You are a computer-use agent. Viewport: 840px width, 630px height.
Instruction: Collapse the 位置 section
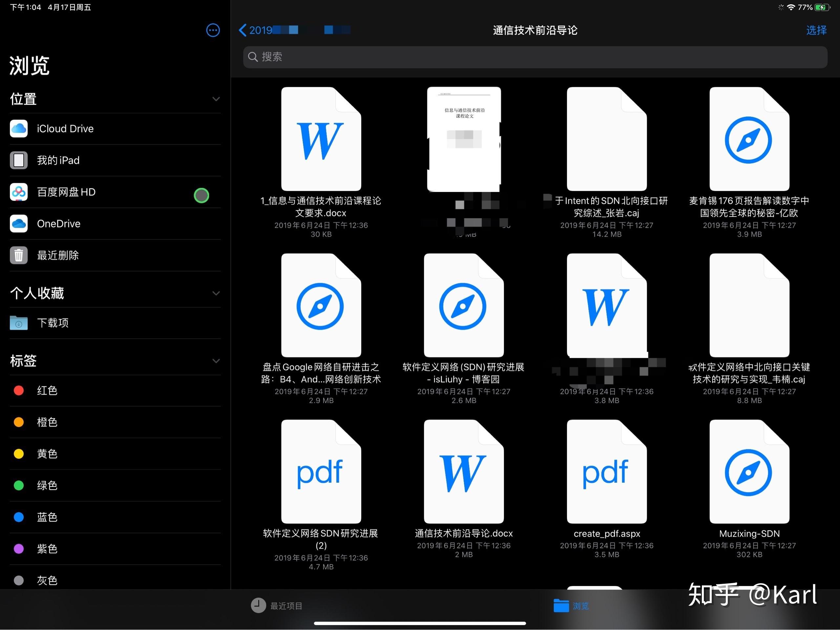[x=216, y=99]
